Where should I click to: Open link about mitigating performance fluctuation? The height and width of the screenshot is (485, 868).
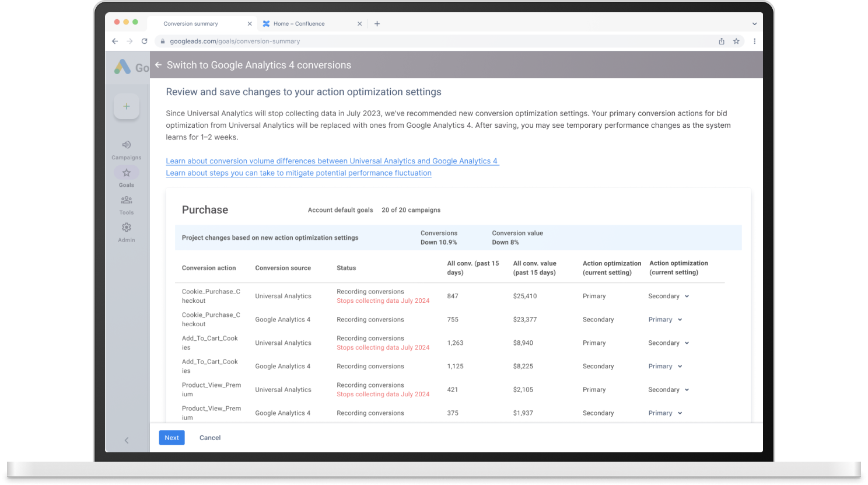(x=299, y=173)
